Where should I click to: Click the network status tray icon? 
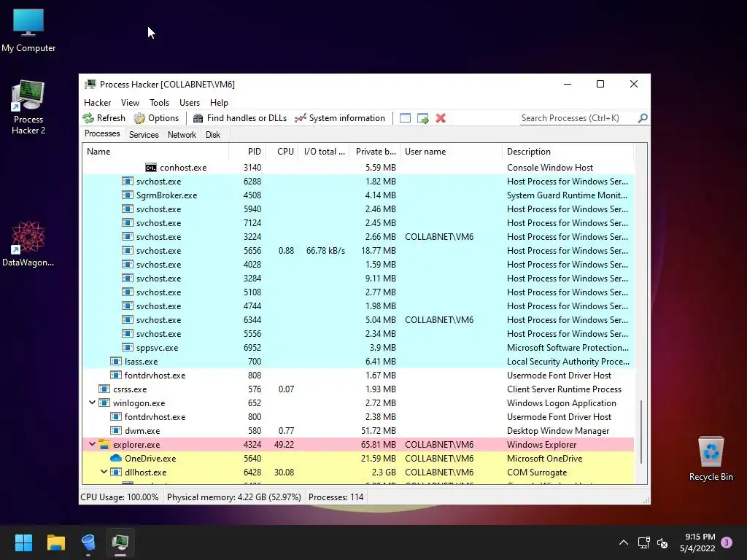643,542
